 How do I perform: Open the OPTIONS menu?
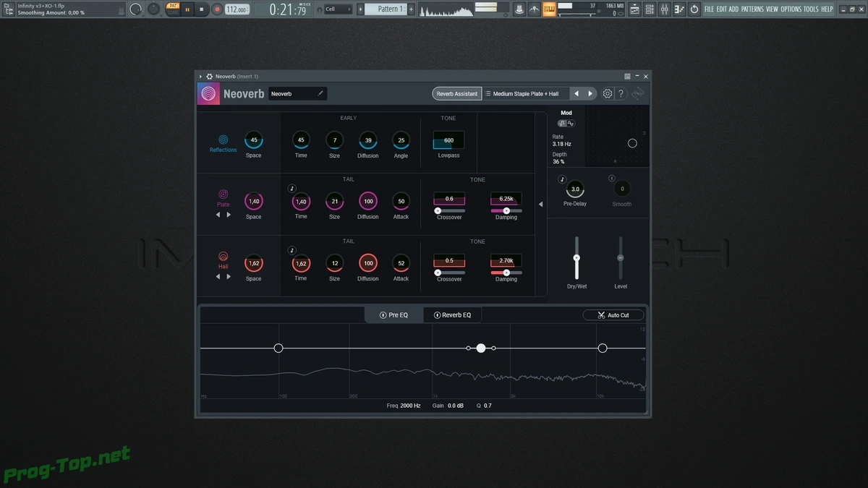(791, 9)
